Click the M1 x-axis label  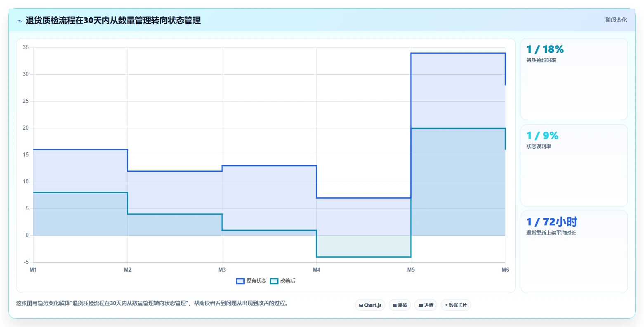[x=33, y=270]
